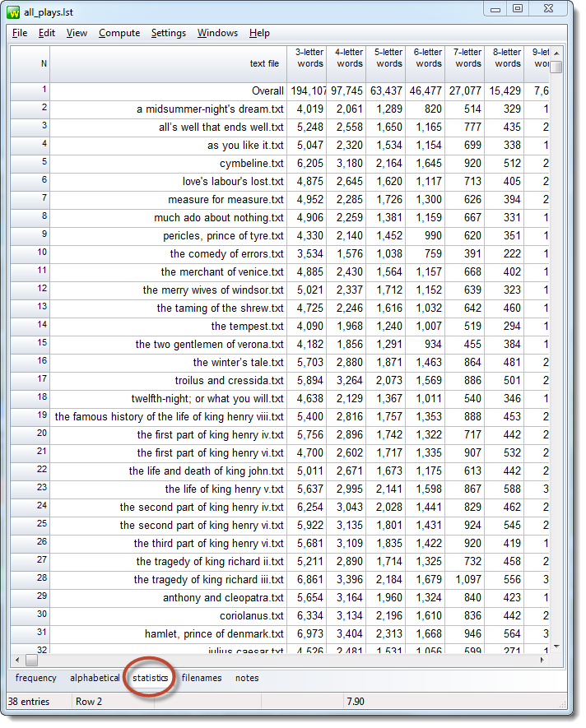Click the 'text file' column header

pos(168,63)
